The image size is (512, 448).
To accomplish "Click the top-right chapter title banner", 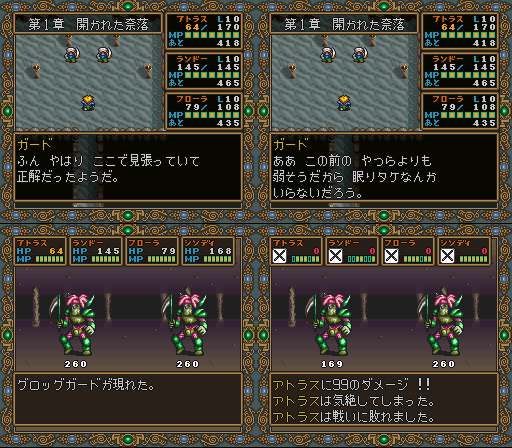I will (344, 24).
